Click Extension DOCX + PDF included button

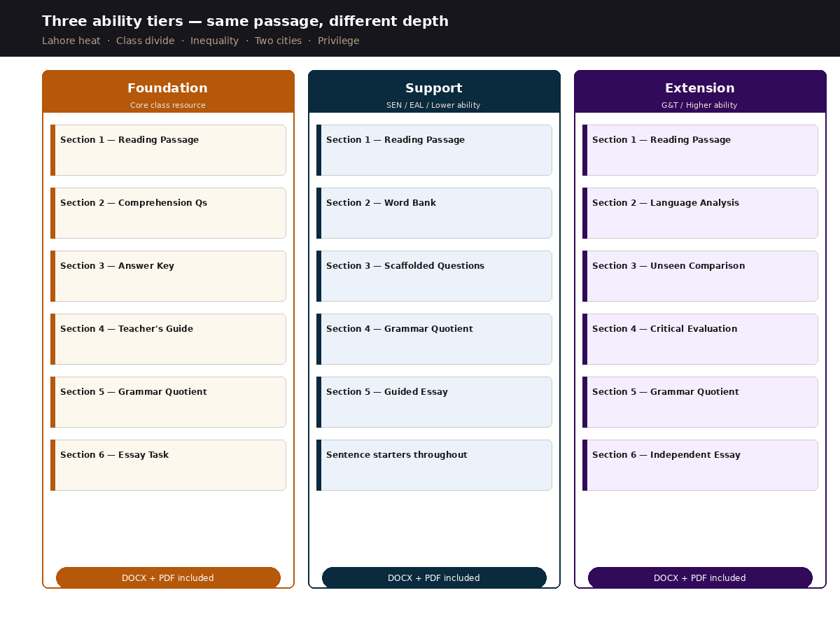click(700, 578)
